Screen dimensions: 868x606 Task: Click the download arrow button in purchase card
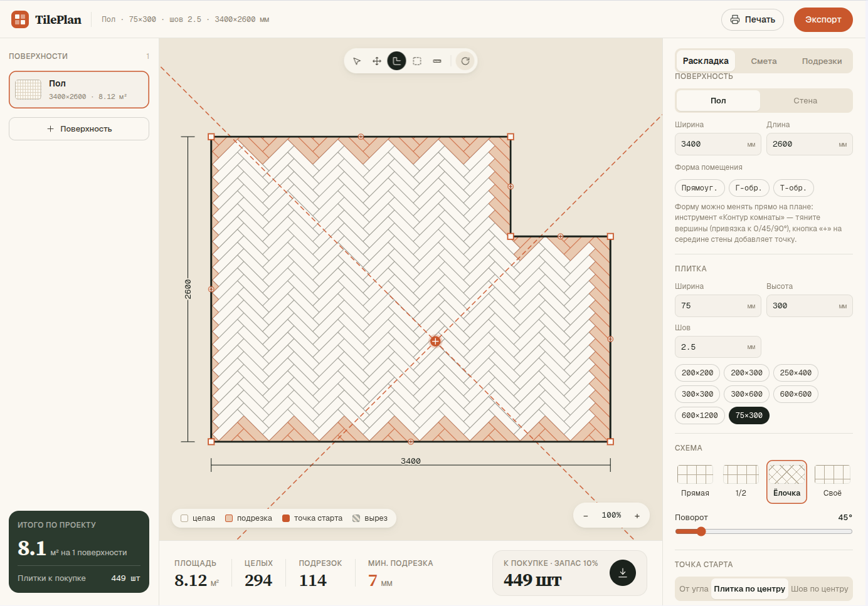(x=623, y=572)
